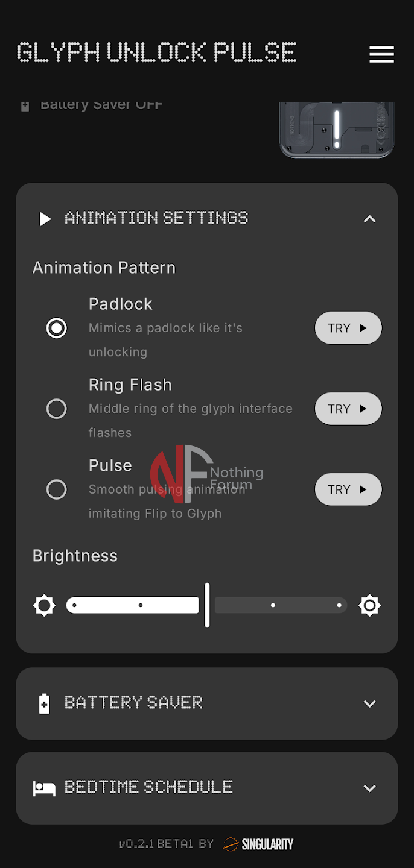Collapse the Animation Settings section
This screenshot has width=414, height=868.
(369, 219)
